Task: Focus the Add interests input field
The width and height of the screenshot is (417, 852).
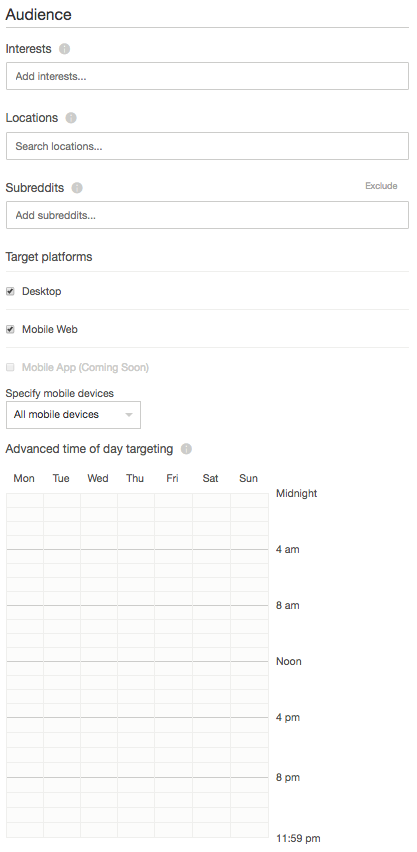Action: click(x=207, y=76)
